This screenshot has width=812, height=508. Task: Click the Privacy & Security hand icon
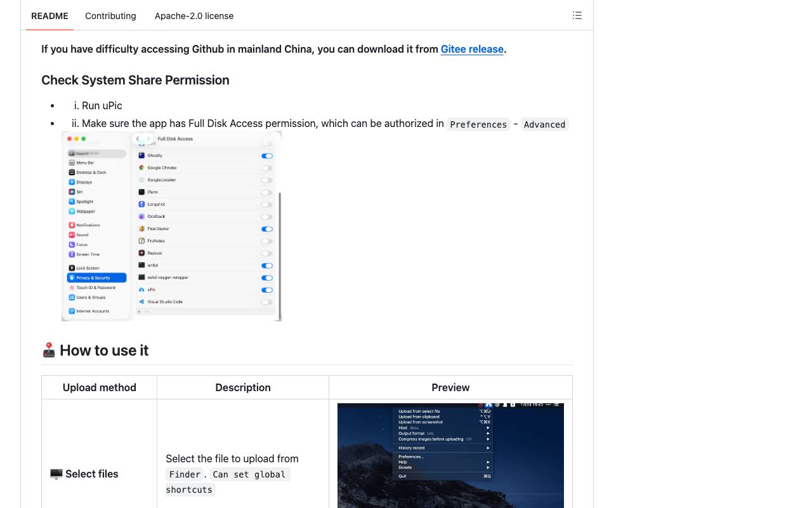pyautogui.click(x=72, y=277)
